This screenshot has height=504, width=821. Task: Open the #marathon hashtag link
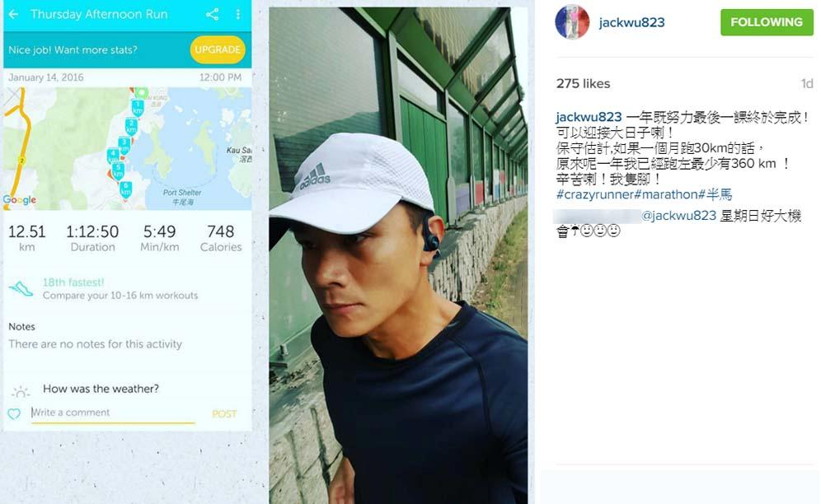(x=666, y=194)
